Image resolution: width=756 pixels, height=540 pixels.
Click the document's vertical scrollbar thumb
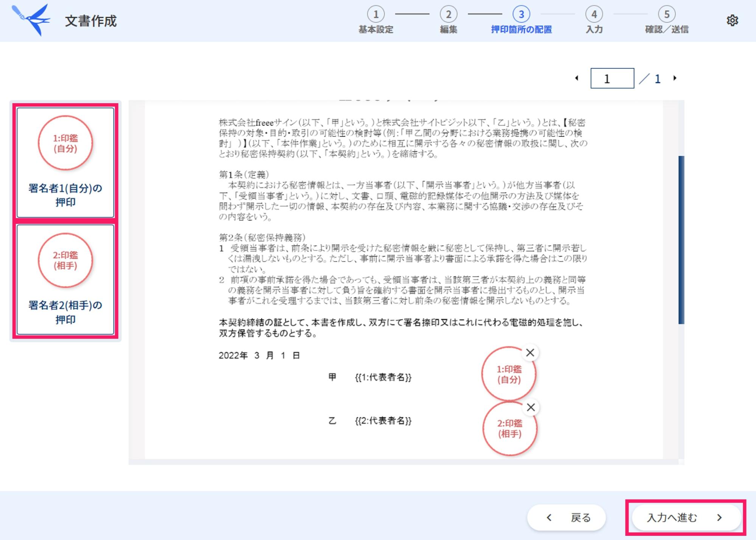(x=681, y=240)
